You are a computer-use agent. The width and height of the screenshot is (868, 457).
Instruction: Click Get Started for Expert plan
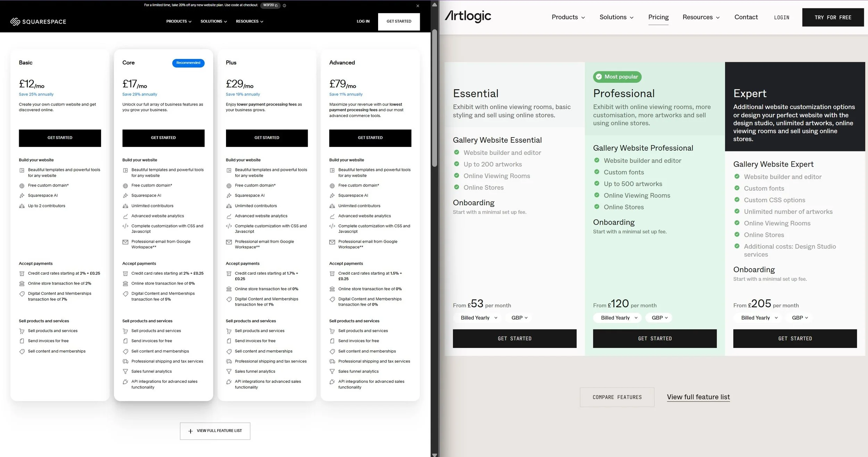[795, 339]
